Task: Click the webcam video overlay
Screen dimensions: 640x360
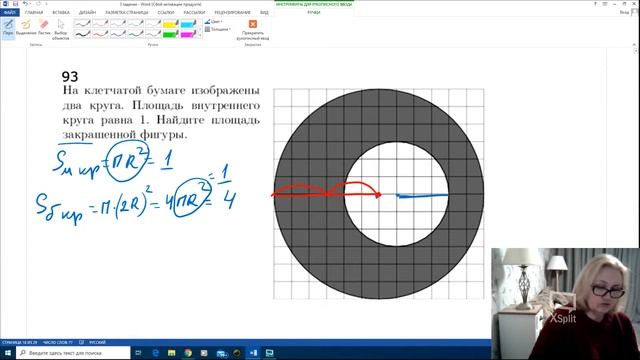Action: [x=565, y=304]
